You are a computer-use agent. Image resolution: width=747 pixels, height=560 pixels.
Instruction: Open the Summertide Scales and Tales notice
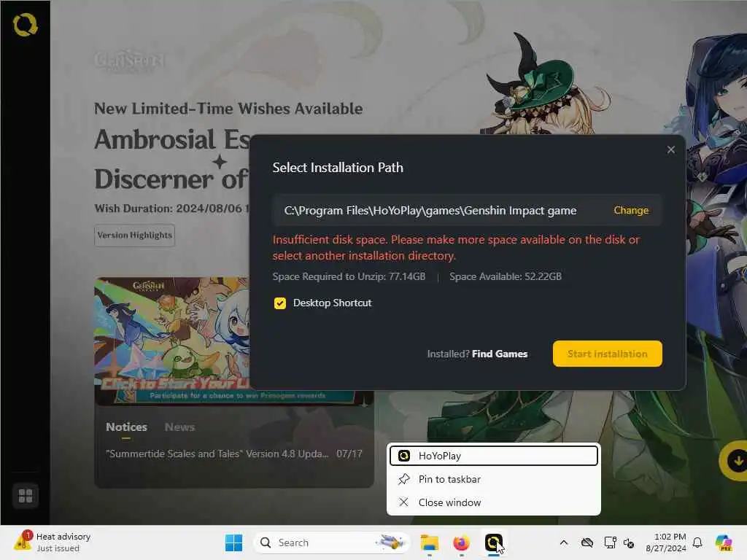click(x=234, y=454)
